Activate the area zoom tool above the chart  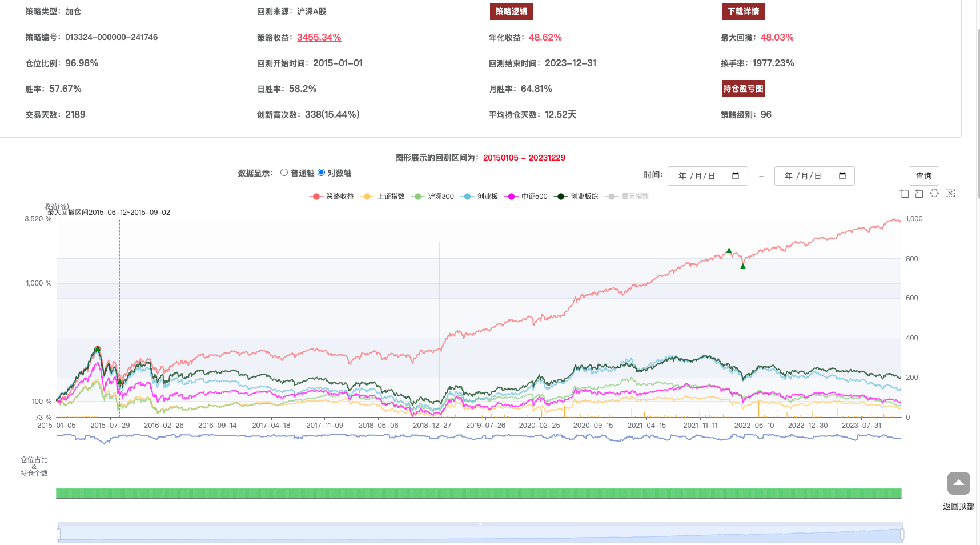pos(905,194)
